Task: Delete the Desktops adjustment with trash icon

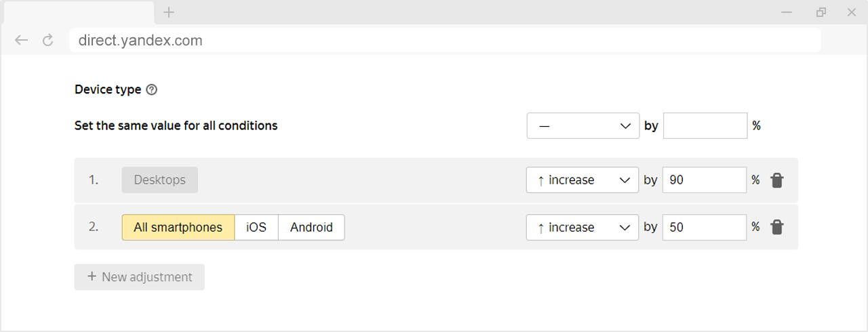Action: point(777,180)
